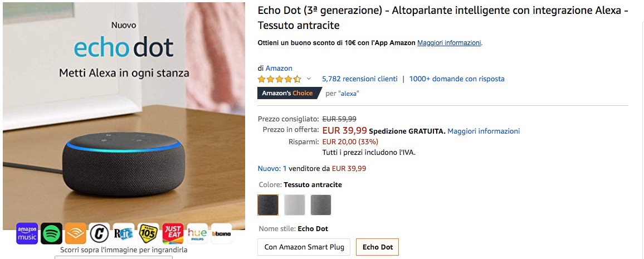Click the Philips Hue icon
The height and width of the screenshot is (259, 644).
point(197,233)
